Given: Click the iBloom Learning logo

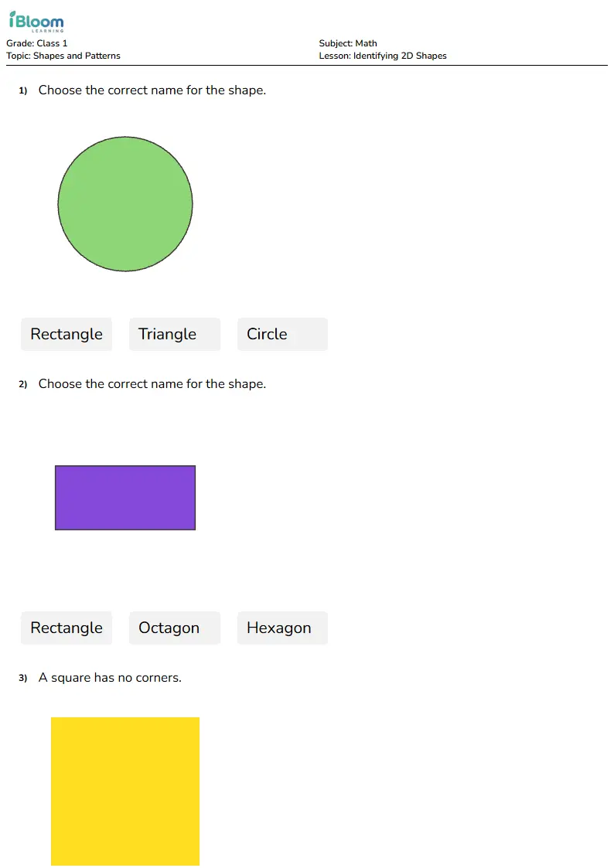Looking at the screenshot, I should [36, 22].
